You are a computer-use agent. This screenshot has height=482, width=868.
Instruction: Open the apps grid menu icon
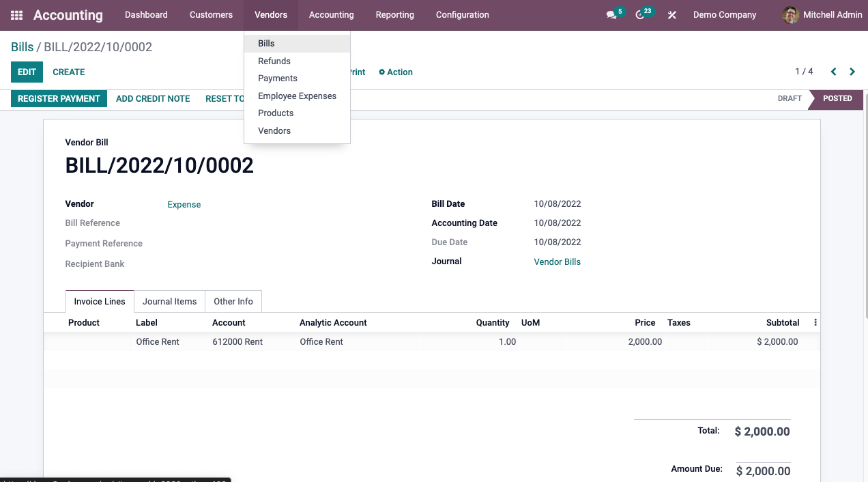[16, 15]
